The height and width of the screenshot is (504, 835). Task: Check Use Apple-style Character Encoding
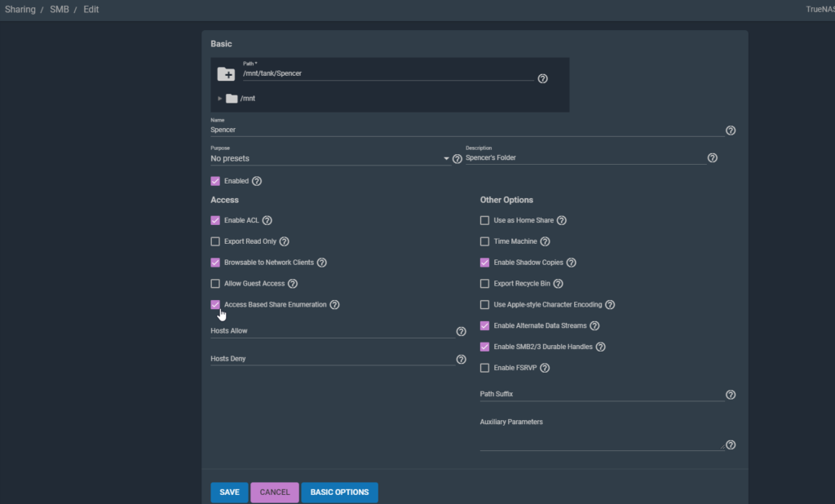484,305
